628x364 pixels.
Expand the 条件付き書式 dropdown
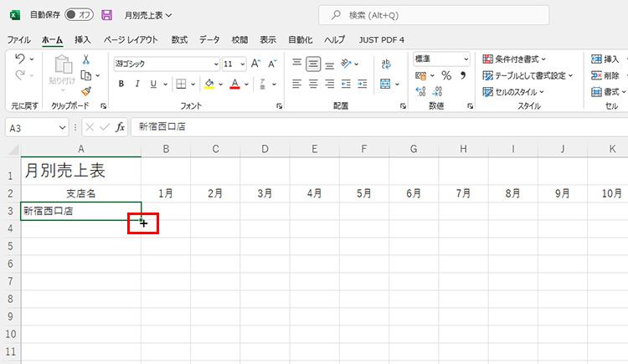(x=514, y=59)
